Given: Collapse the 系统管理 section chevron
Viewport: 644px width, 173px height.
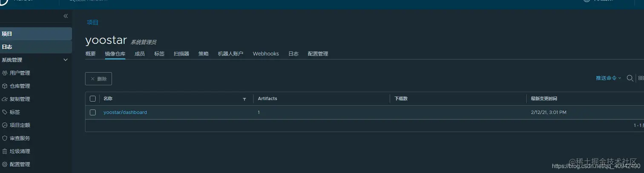Looking at the screenshot, I should [66, 60].
